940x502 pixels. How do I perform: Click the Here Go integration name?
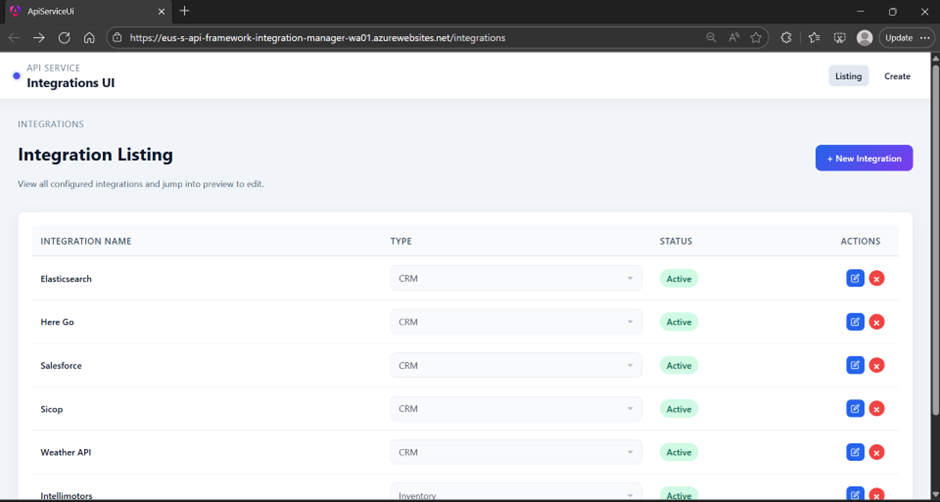coord(58,322)
